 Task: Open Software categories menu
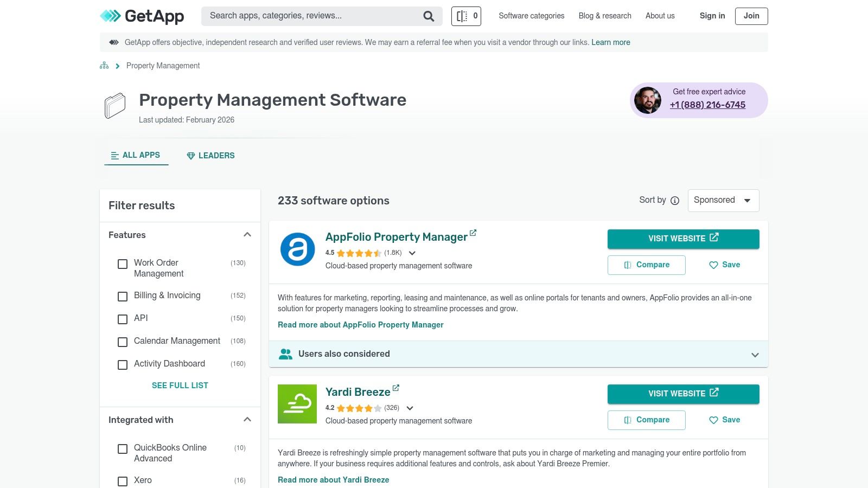click(x=532, y=16)
